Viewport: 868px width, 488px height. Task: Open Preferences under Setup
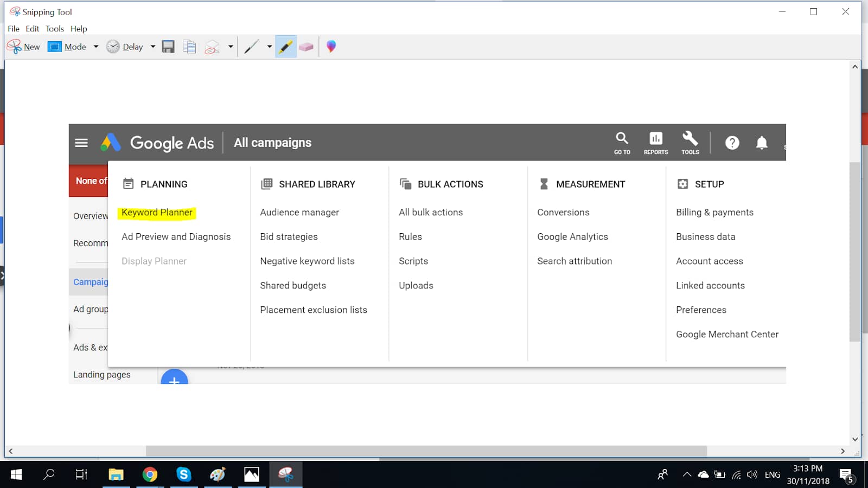[701, 310]
